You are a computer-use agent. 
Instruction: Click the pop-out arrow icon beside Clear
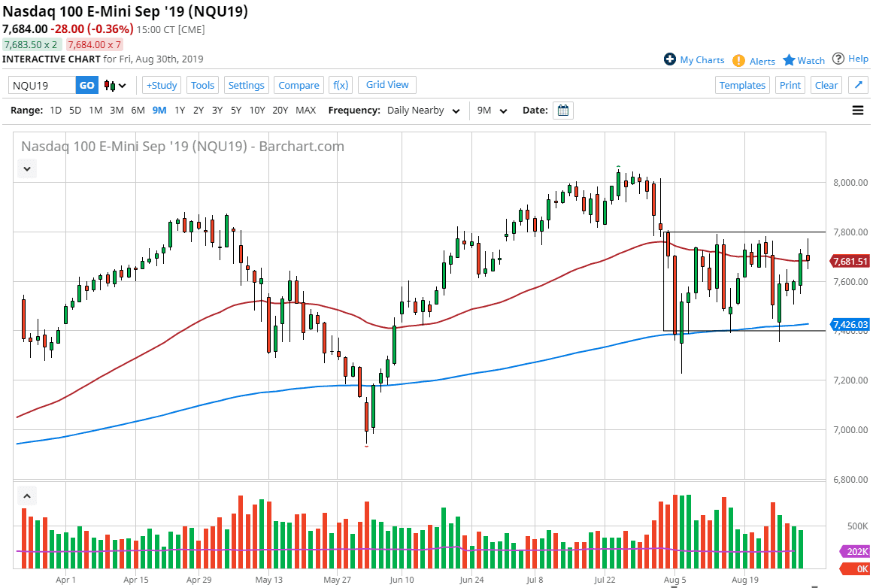(x=858, y=85)
